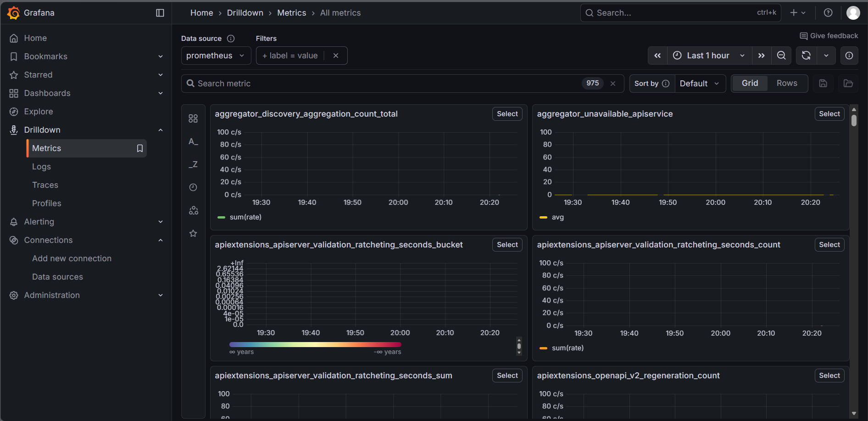This screenshot has width=868, height=421.
Task: Open Logs under Drilldown
Action: click(41, 167)
